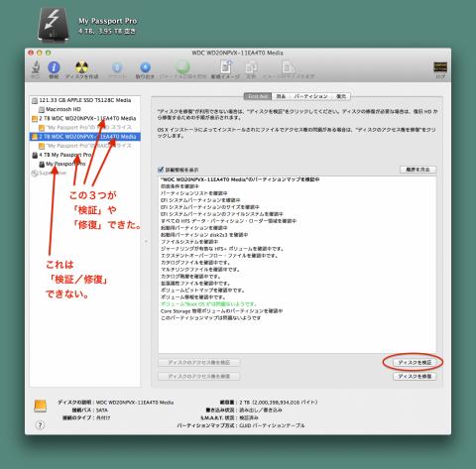
Task: Click the Repair Disk (ディスクを修復) button
Action: [x=415, y=376]
